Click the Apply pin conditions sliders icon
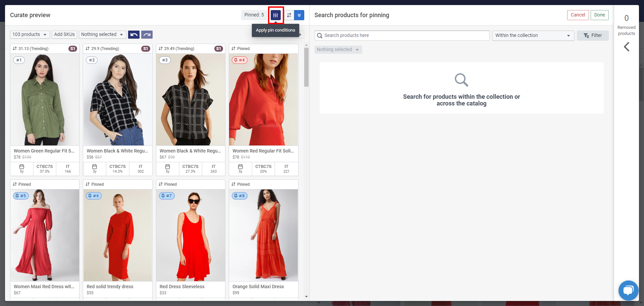The height and width of the screenshot is (306, 644). (x=276, y=15)
